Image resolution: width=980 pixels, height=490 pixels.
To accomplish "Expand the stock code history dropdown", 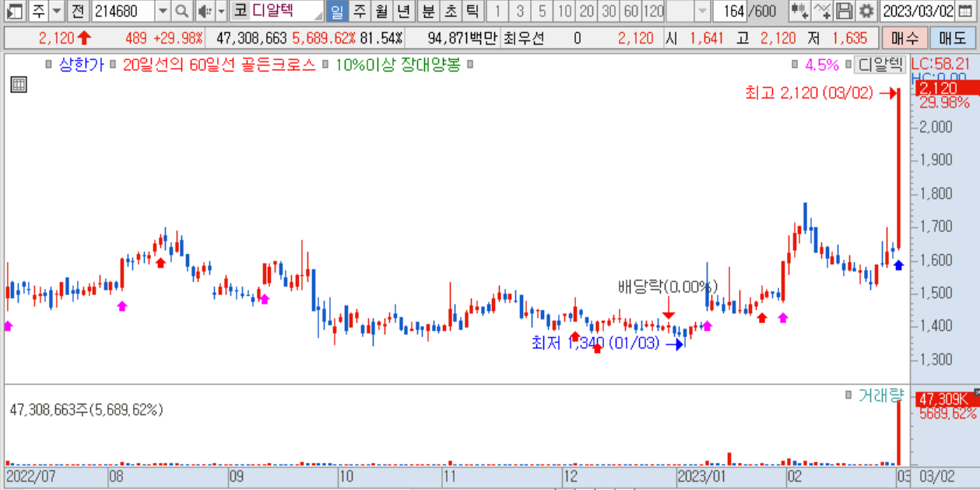I will (163, 11).
